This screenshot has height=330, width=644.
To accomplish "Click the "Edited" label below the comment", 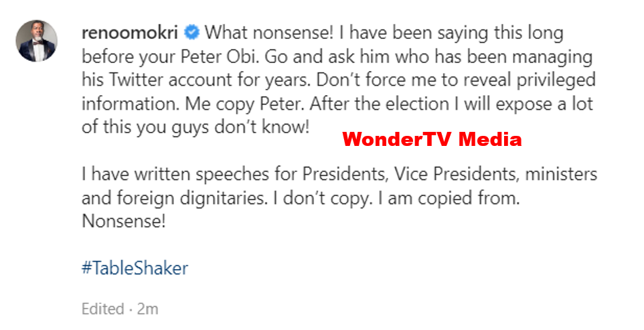I will point(102,309).
